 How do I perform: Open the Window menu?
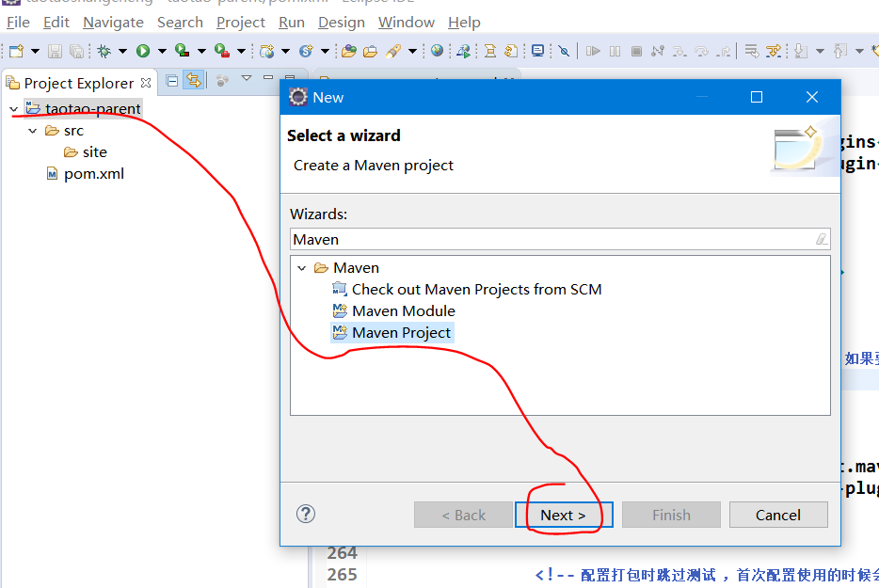coord(407,23)
